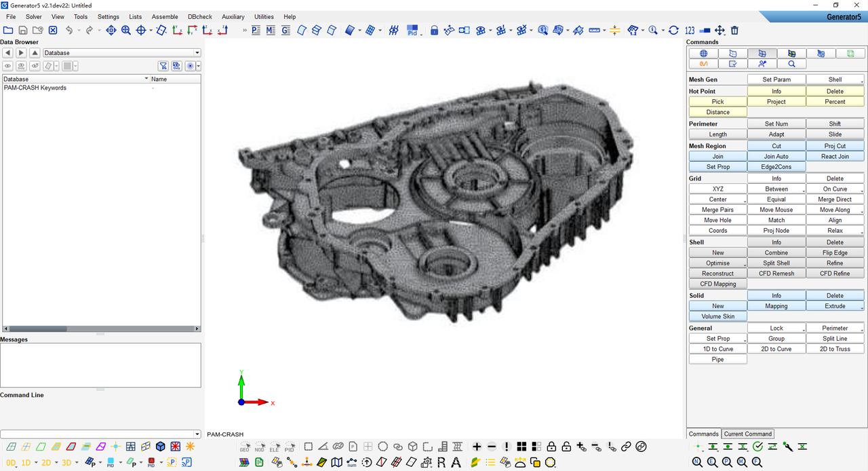Image resolution: width=868 pixels, height=471 pixels.
Task: Click the PAM-CRASH Keywords tree entry
Action: 35,88
